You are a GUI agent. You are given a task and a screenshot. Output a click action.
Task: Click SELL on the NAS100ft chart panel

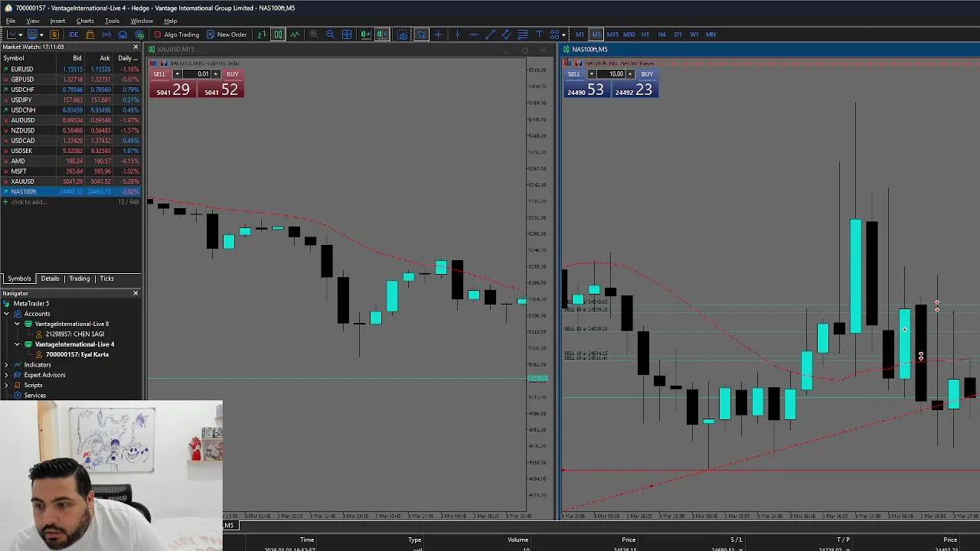[x=573, y=74]
